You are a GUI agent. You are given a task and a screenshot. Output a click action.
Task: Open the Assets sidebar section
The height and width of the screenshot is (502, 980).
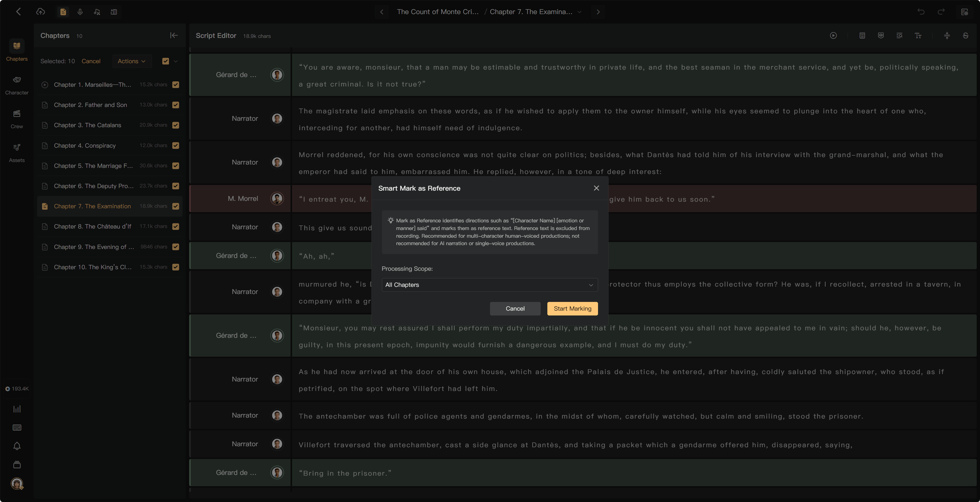point(17,152)
